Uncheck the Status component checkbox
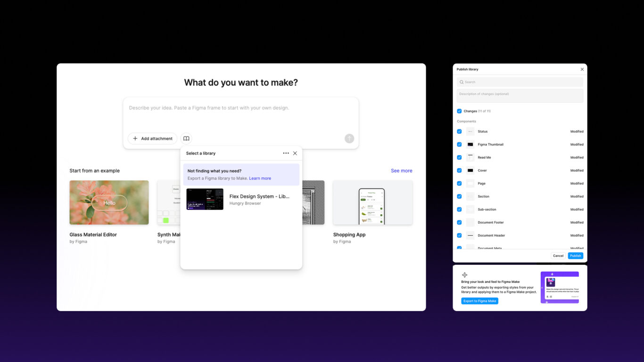Viewport: 644px width, 362px height. point(459,131)
